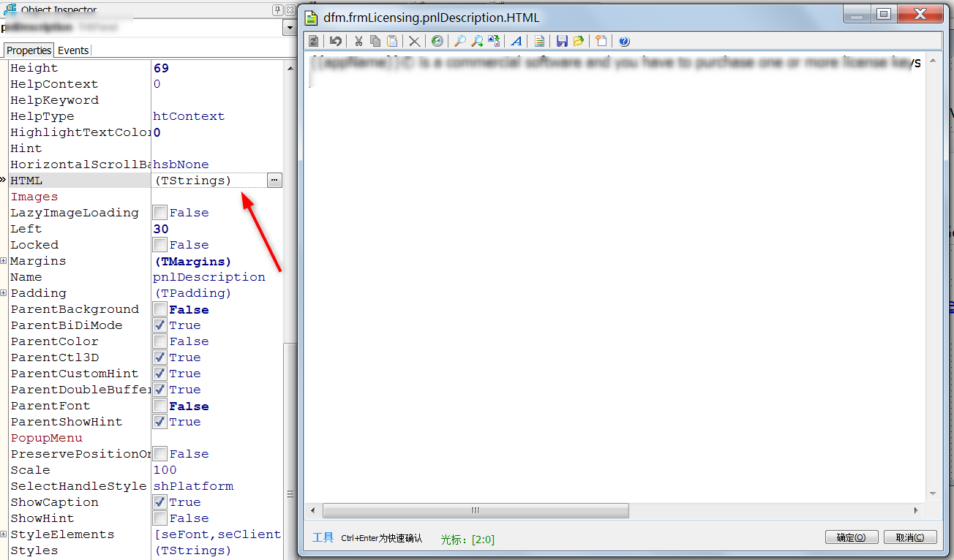Click the blue Help question mark icon
The image size is (954, 560).
pyautogui.click(x=624, y=42)
